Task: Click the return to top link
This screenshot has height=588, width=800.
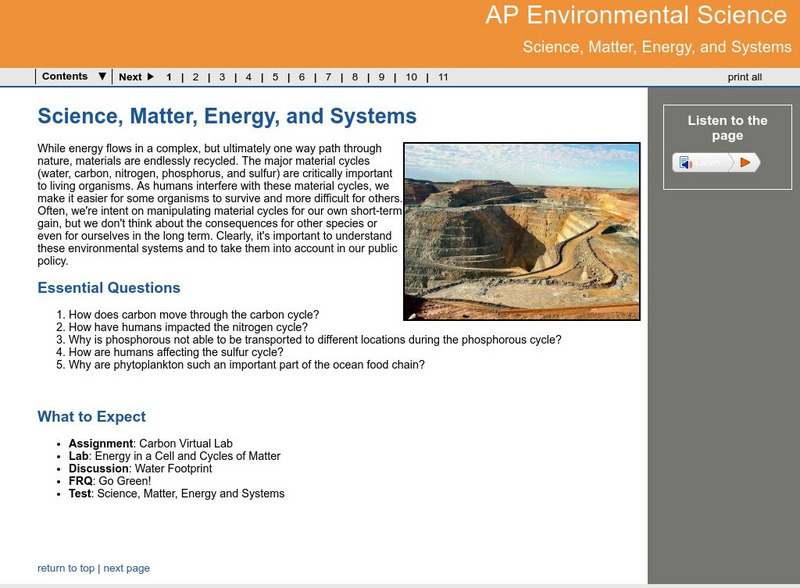Action: pos(66,568)
